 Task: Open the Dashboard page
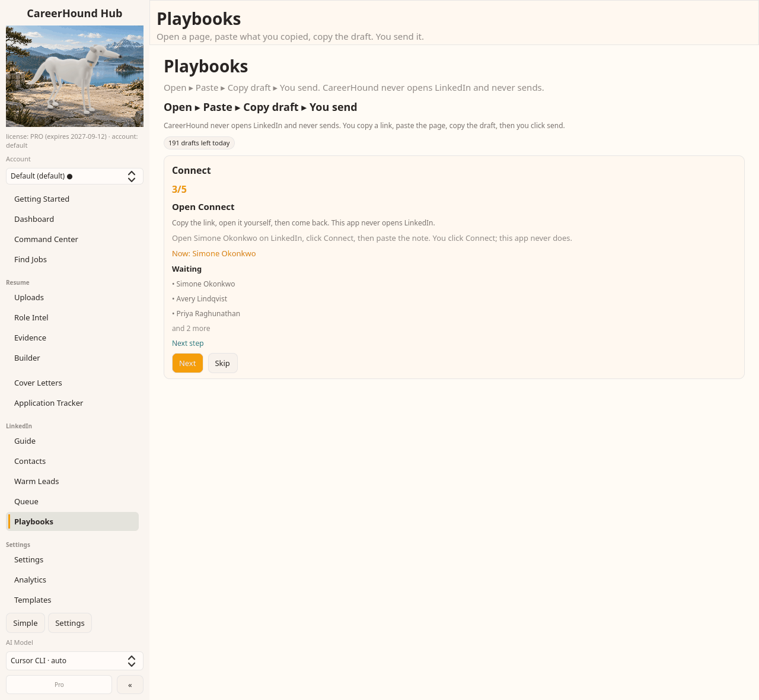72,219
